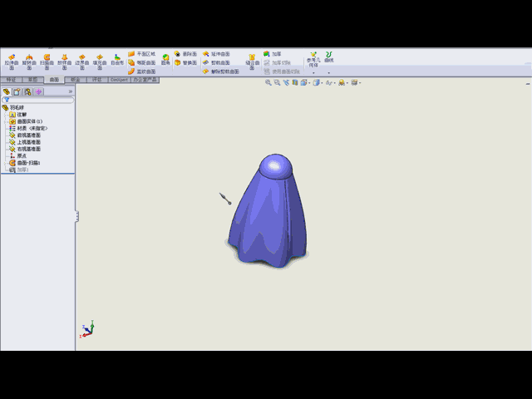Open the Hide/Show Items glasses icon
Image resolution: width=532 pixels, height=399 pixels.
[329, 82]
